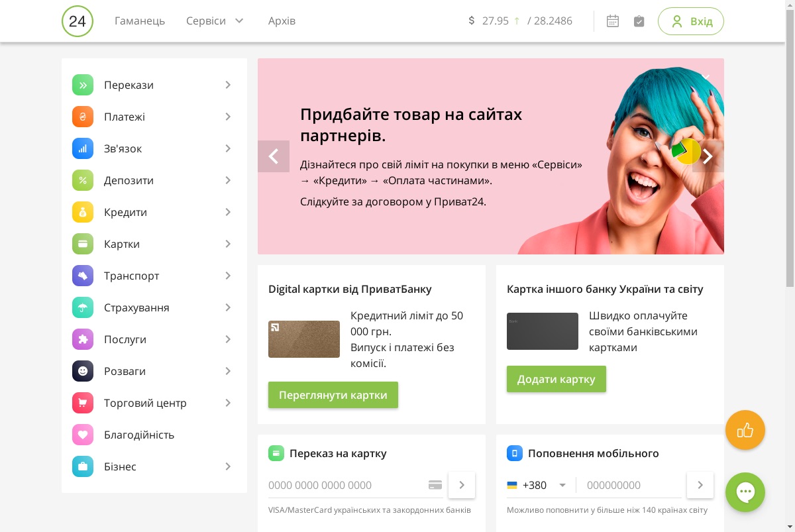Viewport: 795px width, 532px height.
Task: Click Додати картку button
Action: pyautogui.click(x=556, y=379)
